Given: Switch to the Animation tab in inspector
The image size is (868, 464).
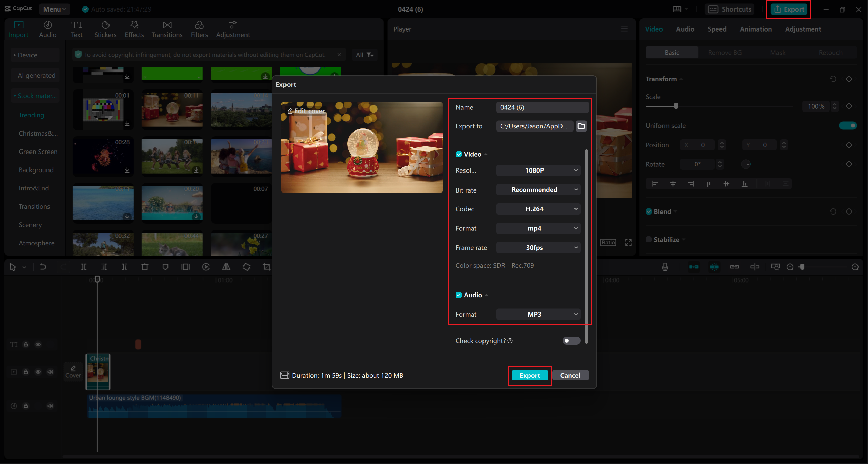Looking at the screenshot, I should [x=755, y=29].
